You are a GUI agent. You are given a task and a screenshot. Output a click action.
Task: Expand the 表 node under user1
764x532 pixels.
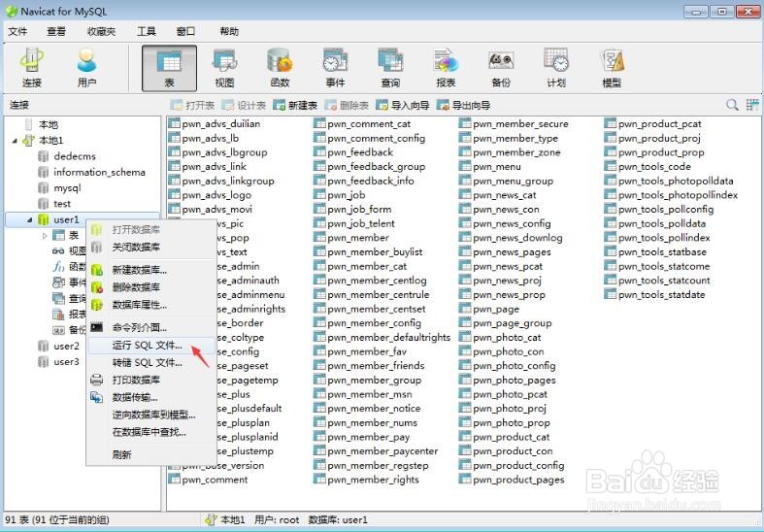click(x=45, y=236)
